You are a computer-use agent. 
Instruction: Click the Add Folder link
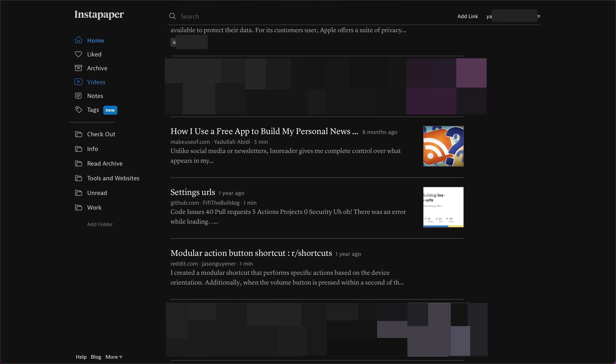coord(100,224)
